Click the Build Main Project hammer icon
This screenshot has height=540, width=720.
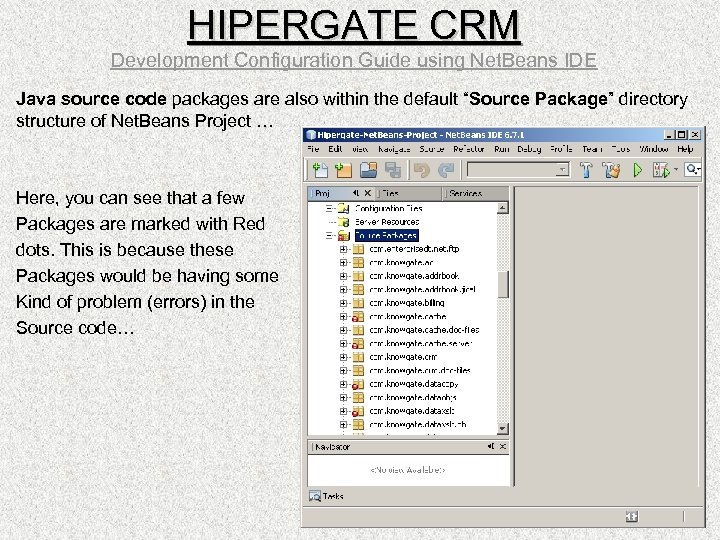pyautogui.click(x=586, y=170)
